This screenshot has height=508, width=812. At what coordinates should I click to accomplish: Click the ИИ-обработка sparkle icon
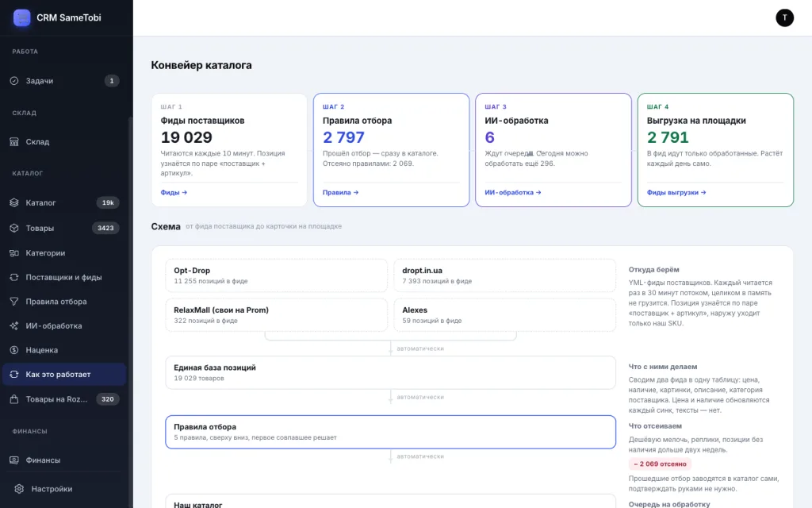14,326
